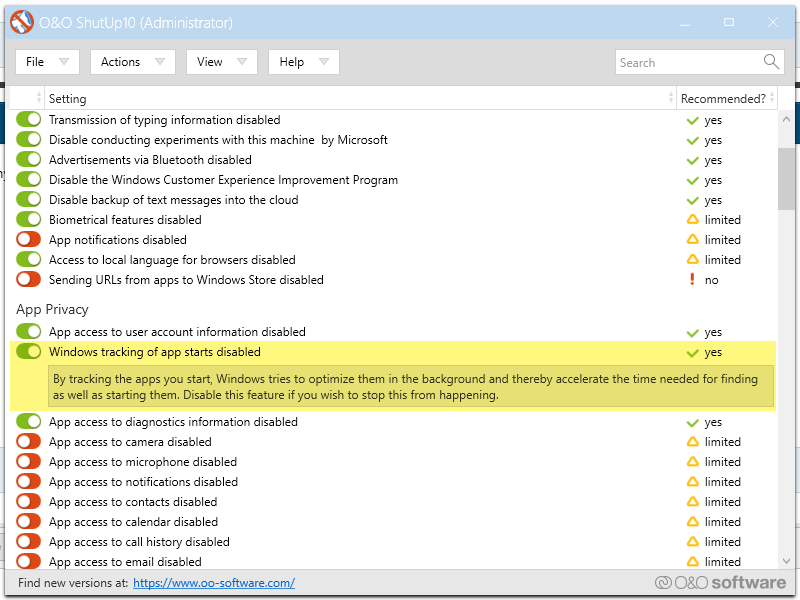Open the View dropdown menu

221,62
